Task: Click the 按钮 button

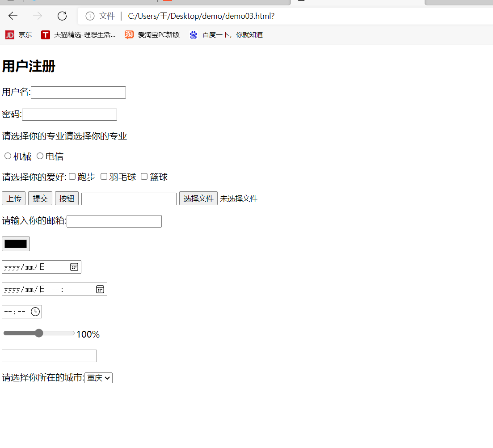Action: pos(67,199)
